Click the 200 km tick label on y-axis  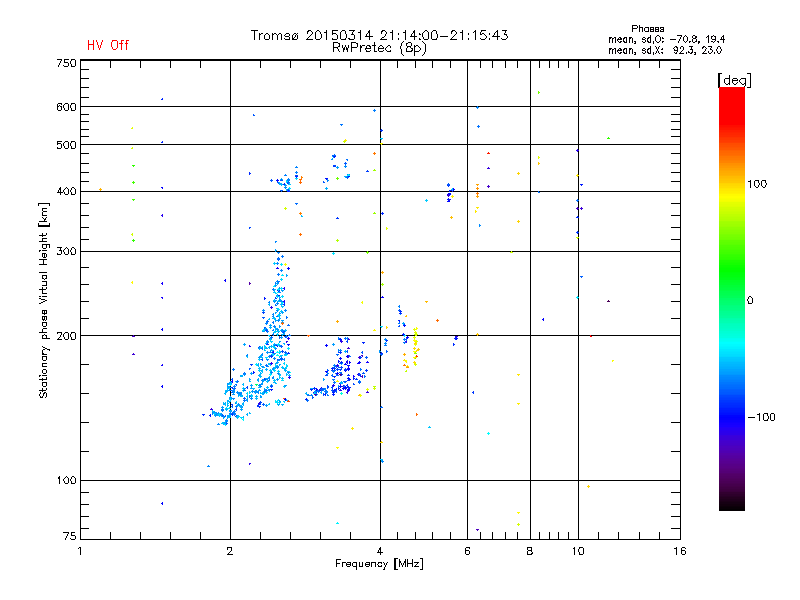click(x=66, y=336)
